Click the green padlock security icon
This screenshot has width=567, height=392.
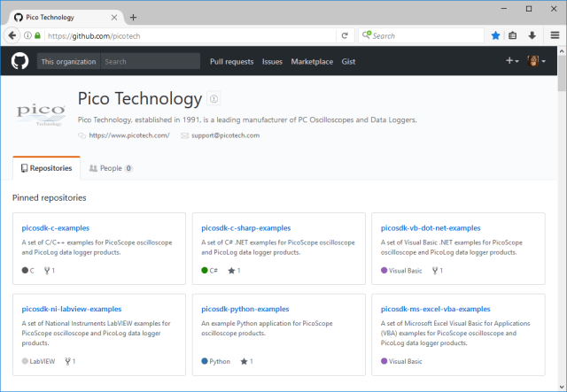pos(37,35)
